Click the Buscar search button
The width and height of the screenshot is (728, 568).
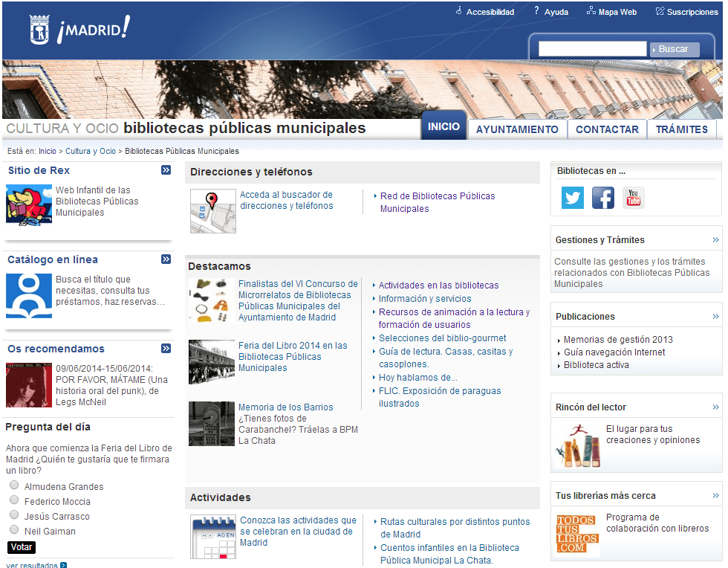(x=675, y=49)
